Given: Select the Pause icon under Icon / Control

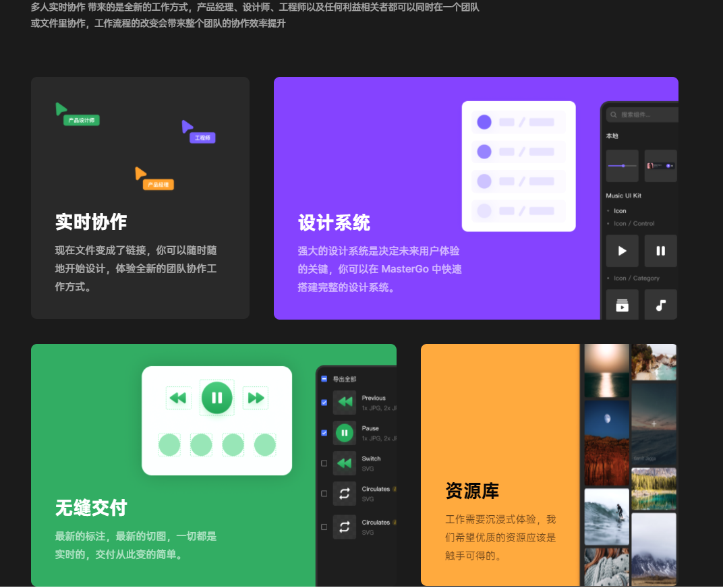Looking at the screenshot, I should point(661,250).
